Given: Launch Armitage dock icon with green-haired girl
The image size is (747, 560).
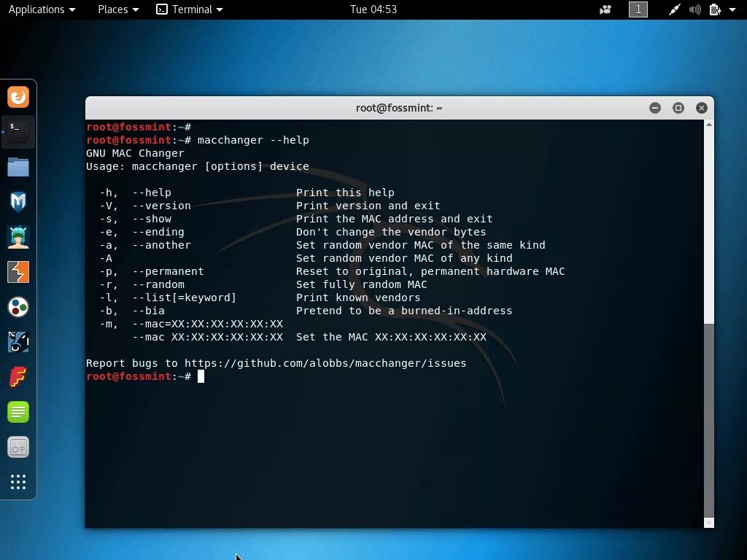Looking at the screenshot, I should tap(18, 237).
